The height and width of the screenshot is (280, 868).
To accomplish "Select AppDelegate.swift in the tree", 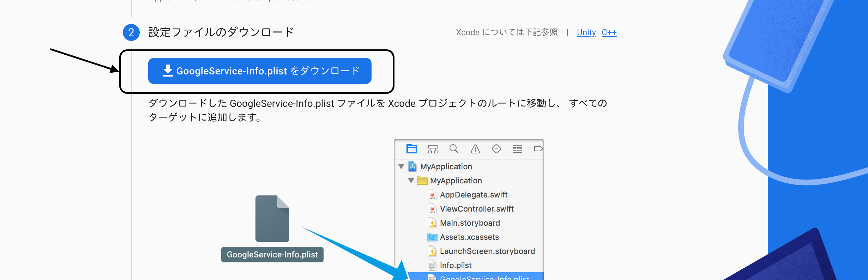I will pos(474,195).
